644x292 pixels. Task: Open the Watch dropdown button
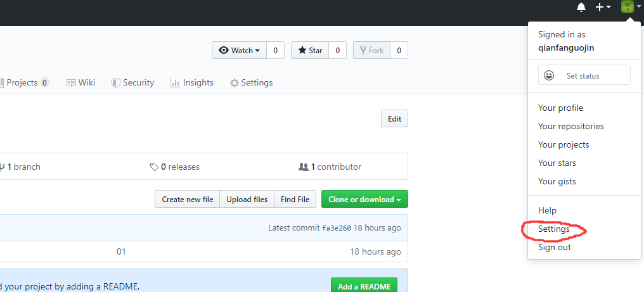239,51
